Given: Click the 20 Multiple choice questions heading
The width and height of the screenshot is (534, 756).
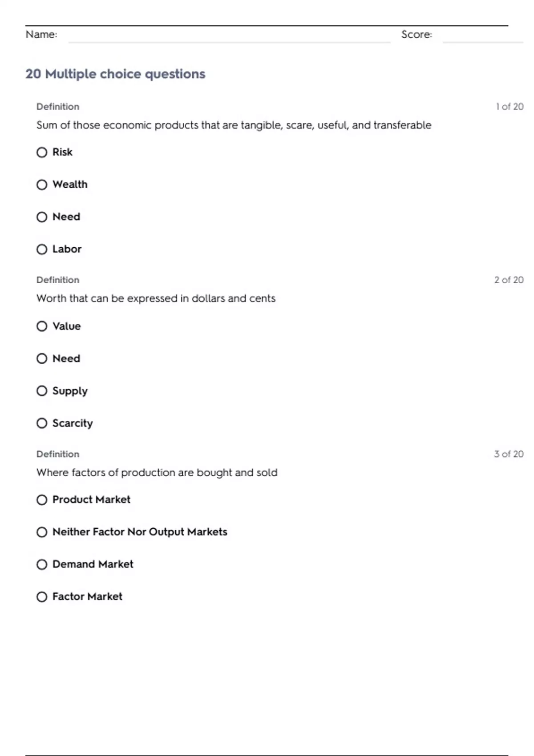Looking at the screenshot, I should (x=115, y=74).
